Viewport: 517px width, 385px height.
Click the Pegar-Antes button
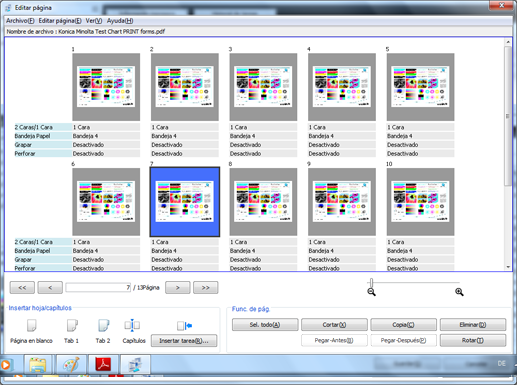click(334, 340)
